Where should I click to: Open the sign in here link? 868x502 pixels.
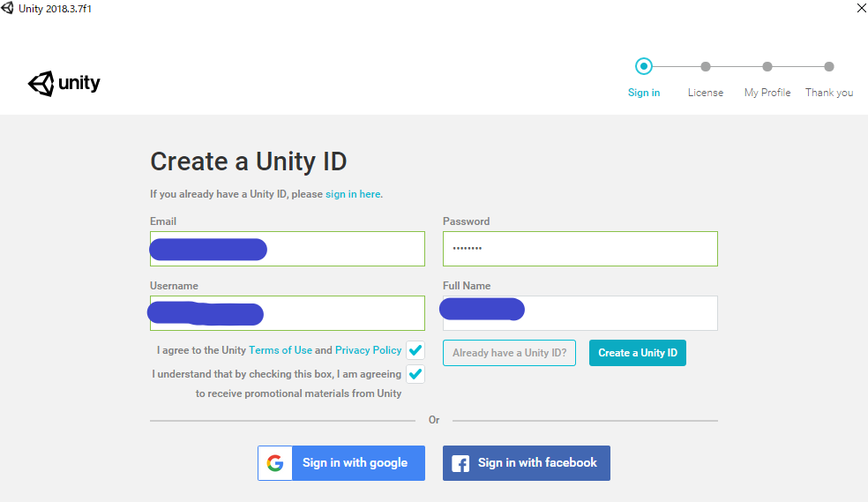pos(353,194)
